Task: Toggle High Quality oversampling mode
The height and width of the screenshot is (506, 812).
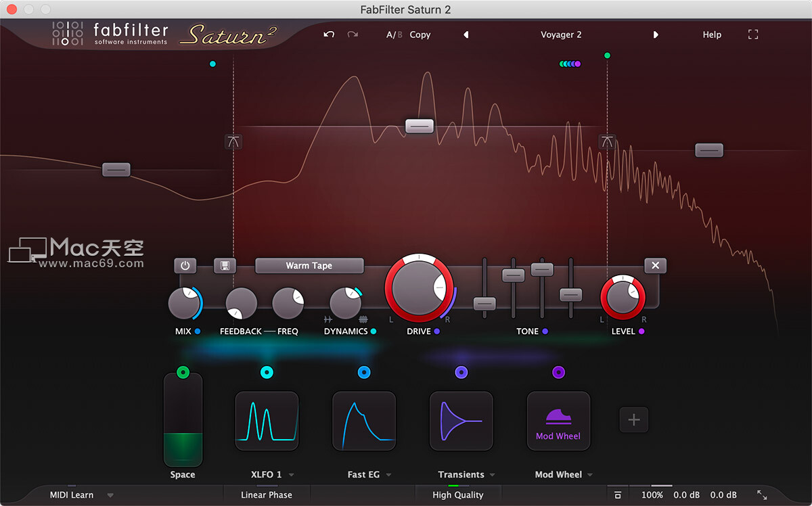Action: (458, 495)
